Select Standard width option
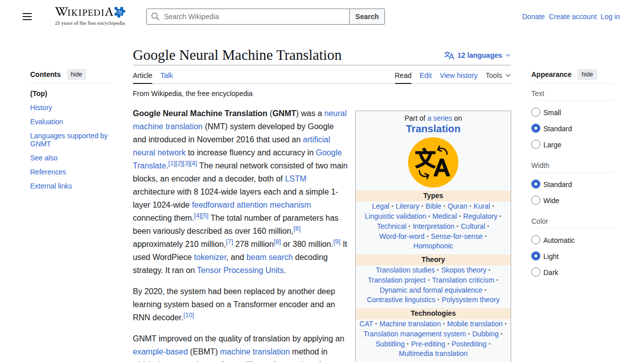 click(x=536, y=184)
